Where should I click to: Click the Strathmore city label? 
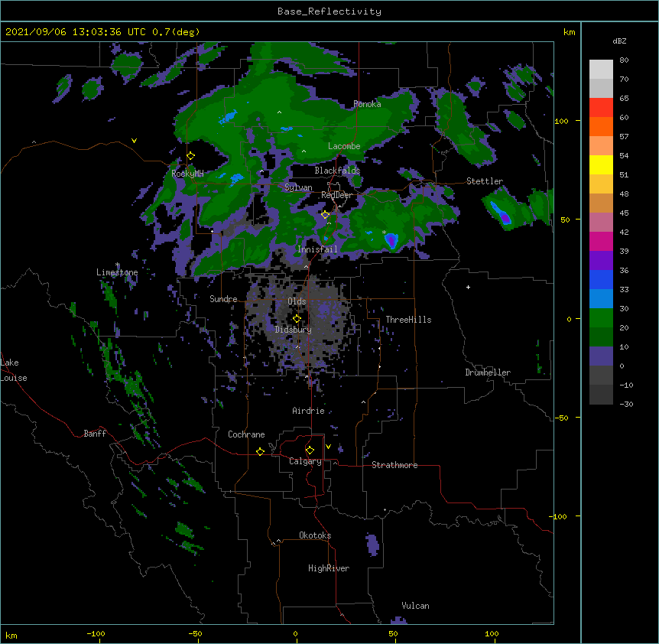(394, 465)
